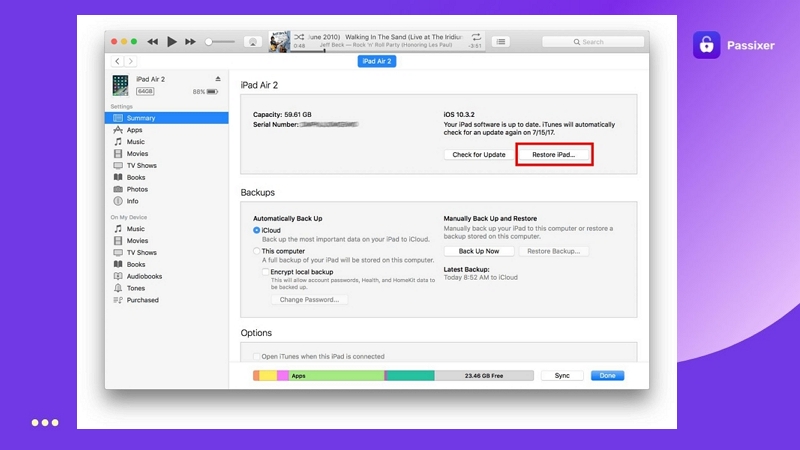This screenshot has height=450, width=800.
Task: Click the Change Password... button
Action: tap(309, 299)
